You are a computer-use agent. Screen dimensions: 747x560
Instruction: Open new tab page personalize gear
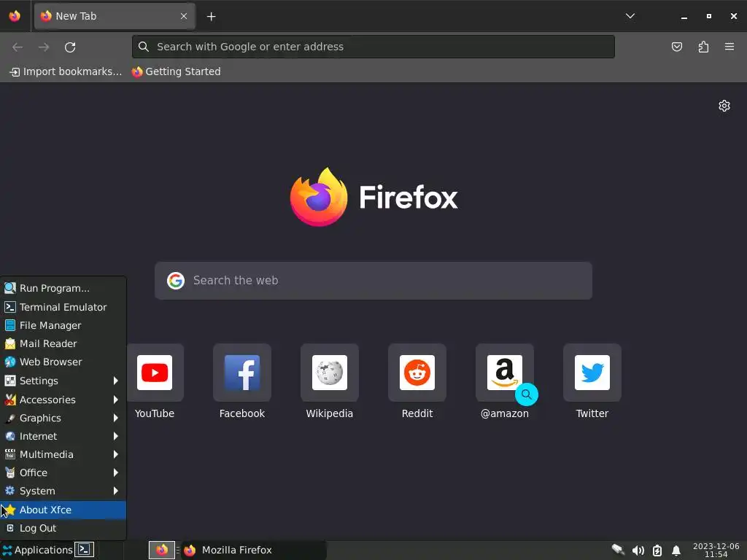click(x=724, y=106)
